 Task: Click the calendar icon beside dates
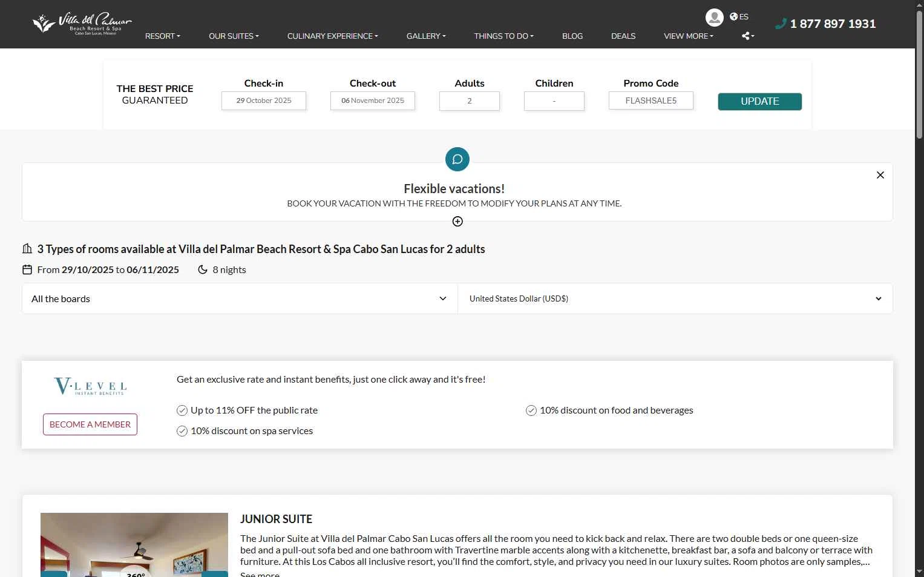click(x=27, y=269)
